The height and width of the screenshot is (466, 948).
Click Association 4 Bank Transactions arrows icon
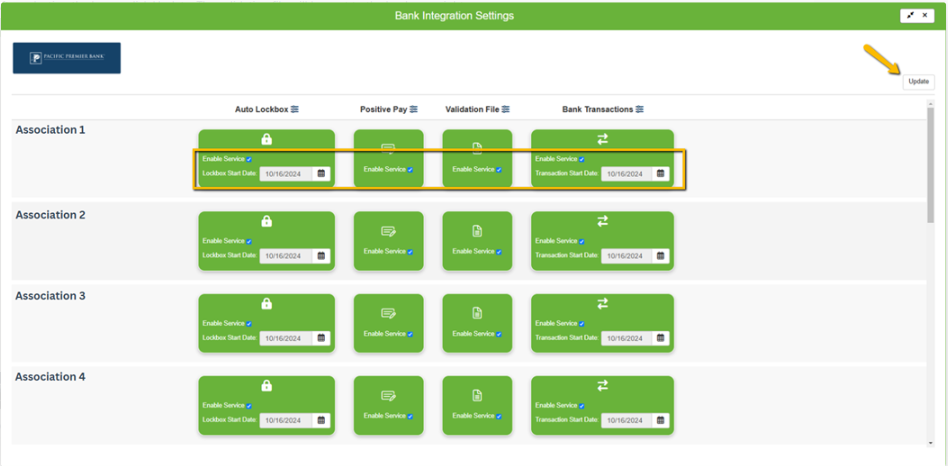(x=602, y=385)
